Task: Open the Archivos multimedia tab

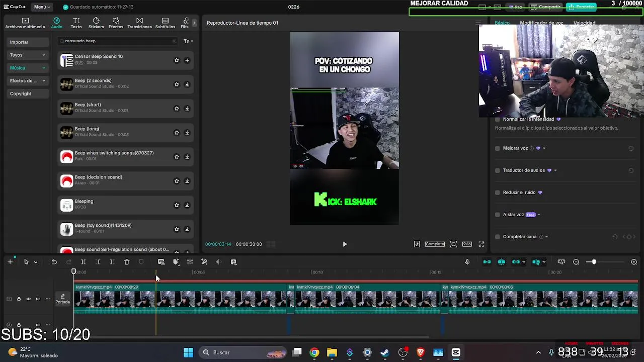Action: coord(25,23)
